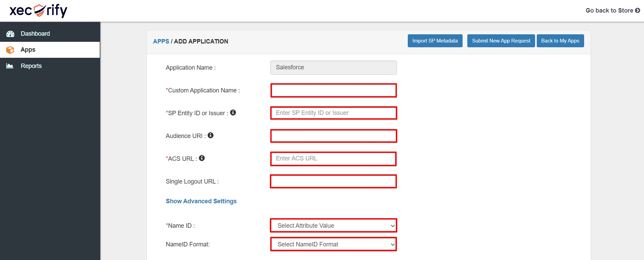Screen dimensions: 644x260
Task: Click the Xecurify logo
Action: tap(38, 11)
